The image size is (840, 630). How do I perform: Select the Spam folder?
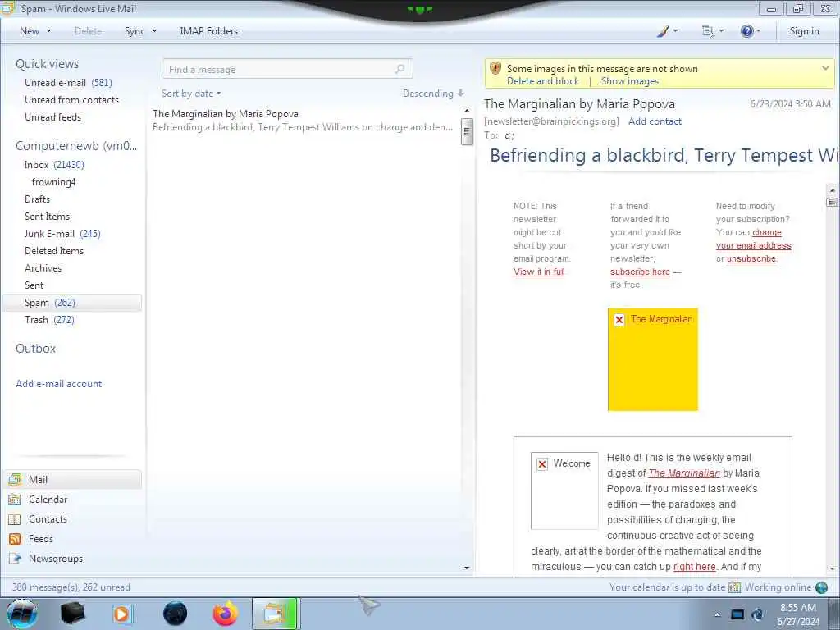coord(72,303)
